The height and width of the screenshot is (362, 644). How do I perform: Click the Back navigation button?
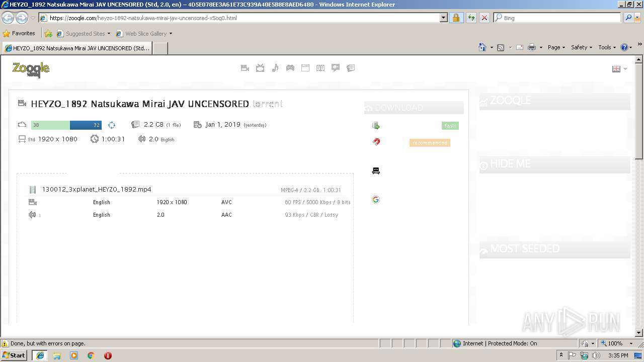point(8,18)
